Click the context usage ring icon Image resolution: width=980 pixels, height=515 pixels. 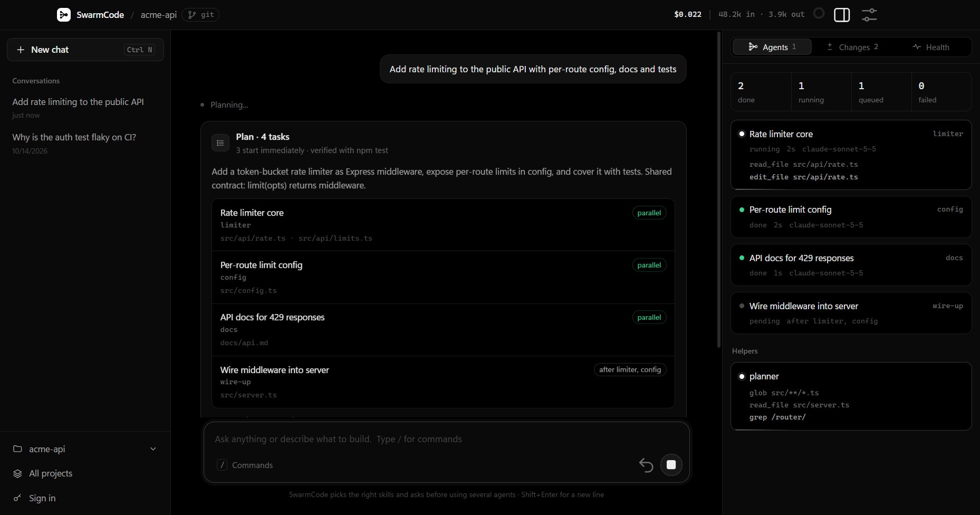click(819, 13)
